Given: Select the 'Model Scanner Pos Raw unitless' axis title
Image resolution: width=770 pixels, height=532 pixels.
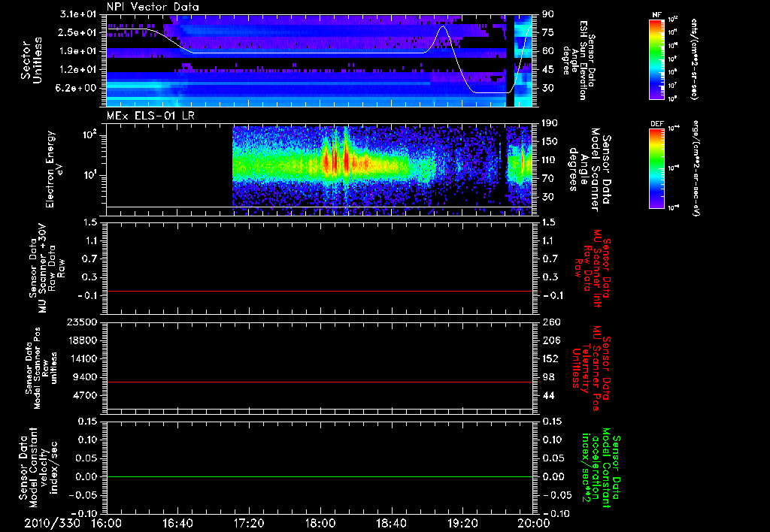Looking at the screenshot, I should (x=41, y=368).
